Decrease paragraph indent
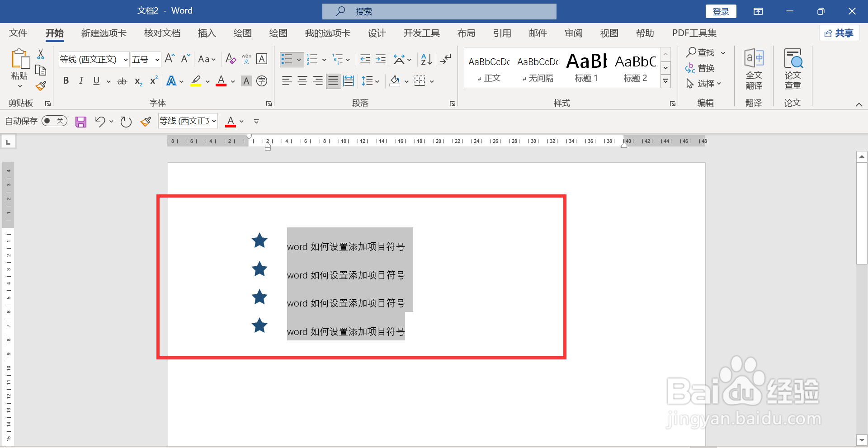 click(x=365, y=59)
